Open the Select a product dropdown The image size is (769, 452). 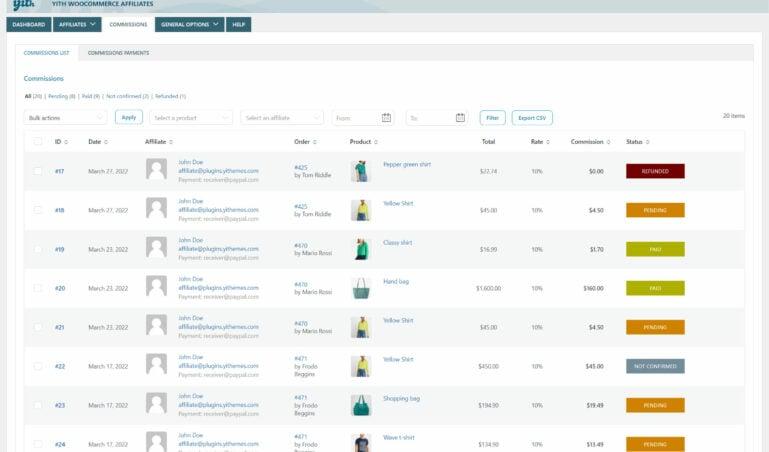[191, 118]
